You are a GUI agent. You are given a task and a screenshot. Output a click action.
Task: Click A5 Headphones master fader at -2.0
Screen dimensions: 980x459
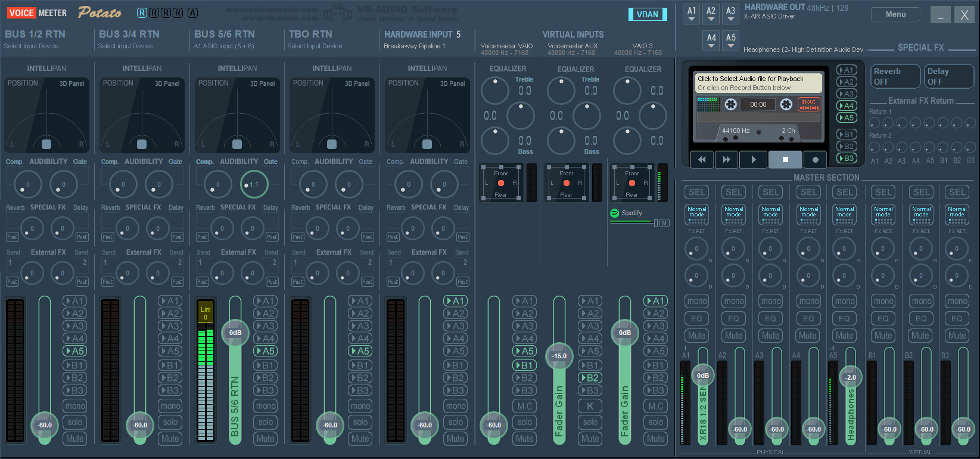[851, 377]
